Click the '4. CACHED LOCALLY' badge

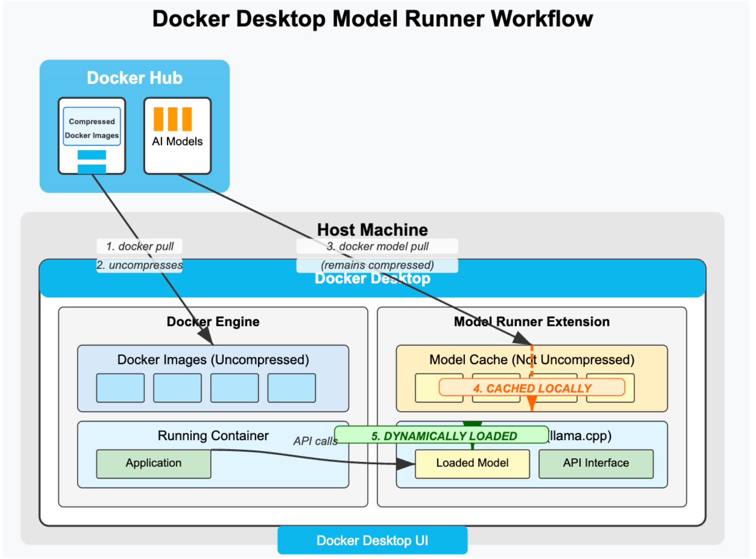[x=532, y=387]
